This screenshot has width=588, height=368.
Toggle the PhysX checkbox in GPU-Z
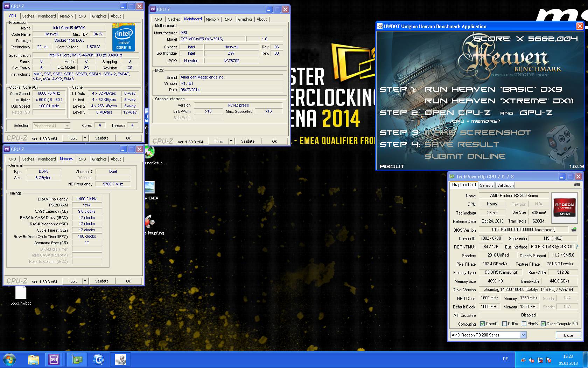click(524, 324)
